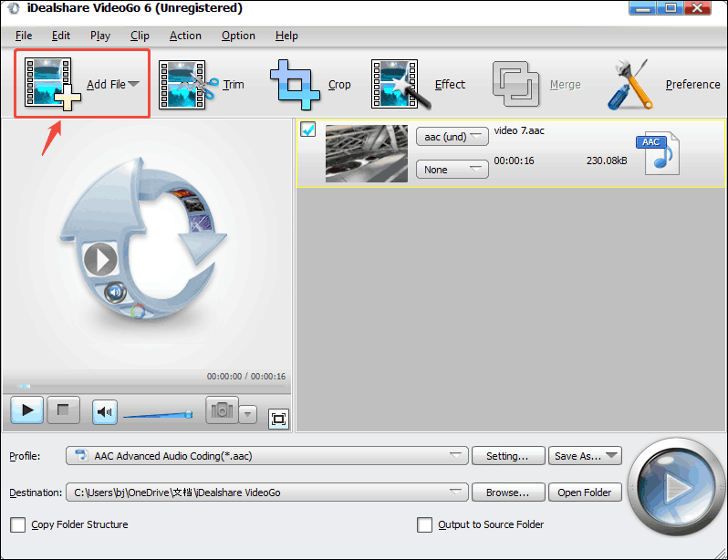Open the aac (und) audio track dropdown

pyautogui.click(x=452, y=137)
